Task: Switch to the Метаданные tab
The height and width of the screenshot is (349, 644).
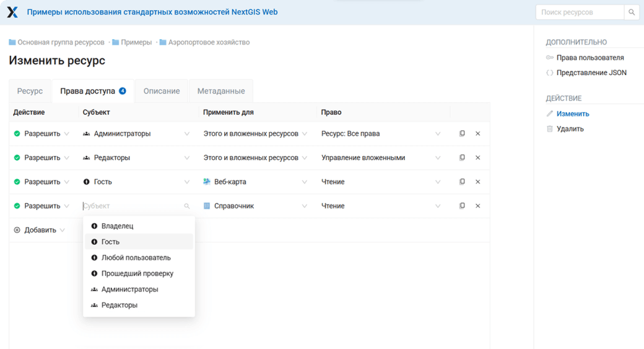Action: (x=221, y=91)
